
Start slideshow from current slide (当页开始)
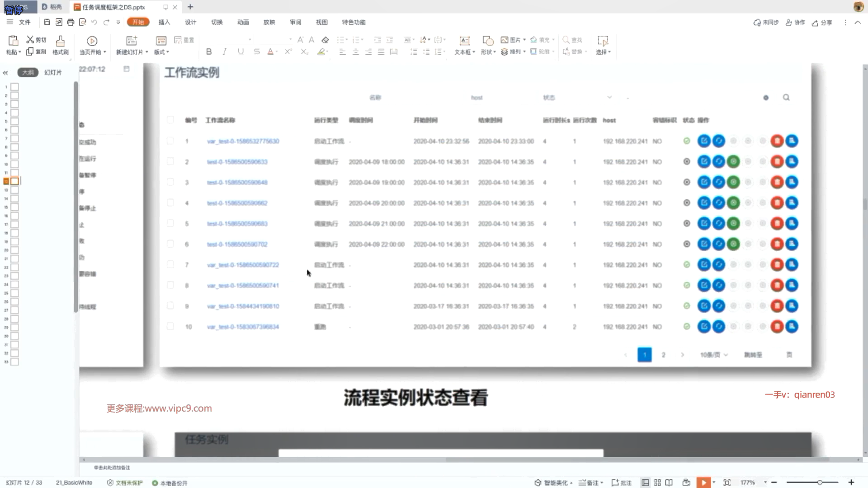92,41
